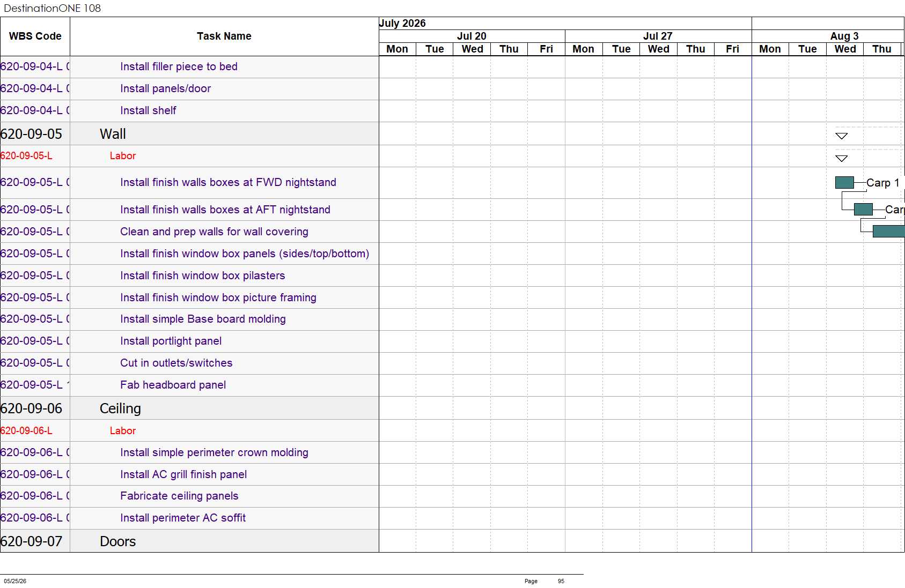Select the red Labor row under Ceiling
Image resolution: width=905 pixels, height=588 pixels.
[189, 430]
